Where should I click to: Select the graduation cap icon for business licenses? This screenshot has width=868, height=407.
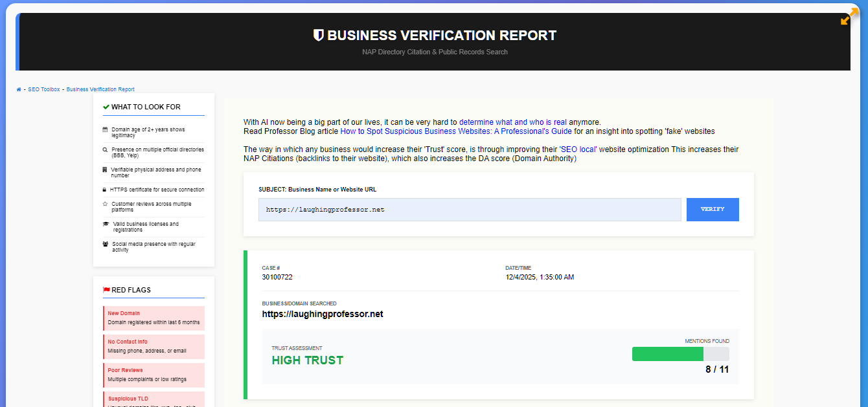[105, 224]
